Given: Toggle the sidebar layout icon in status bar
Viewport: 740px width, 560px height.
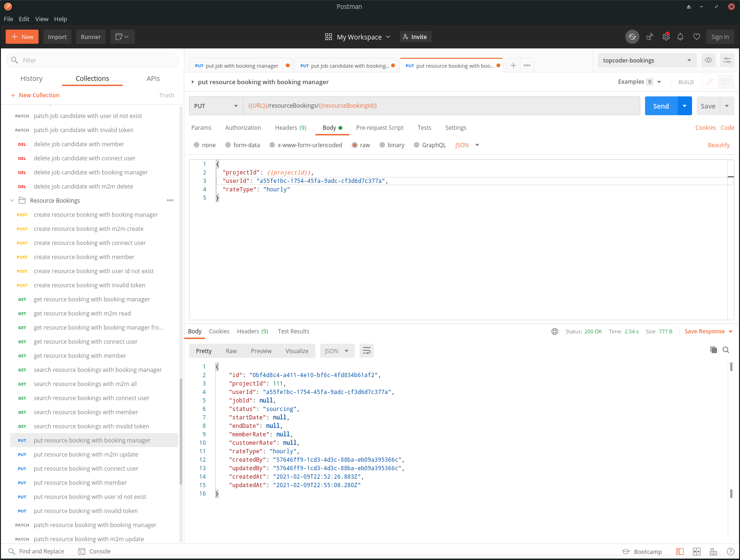Looking at the screenshot, I should 680,552.
